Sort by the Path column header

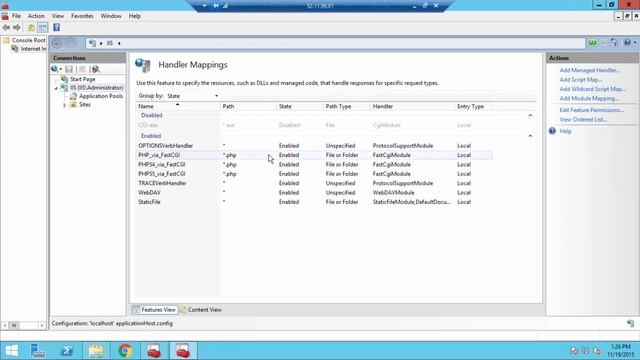tap(248, 106)
